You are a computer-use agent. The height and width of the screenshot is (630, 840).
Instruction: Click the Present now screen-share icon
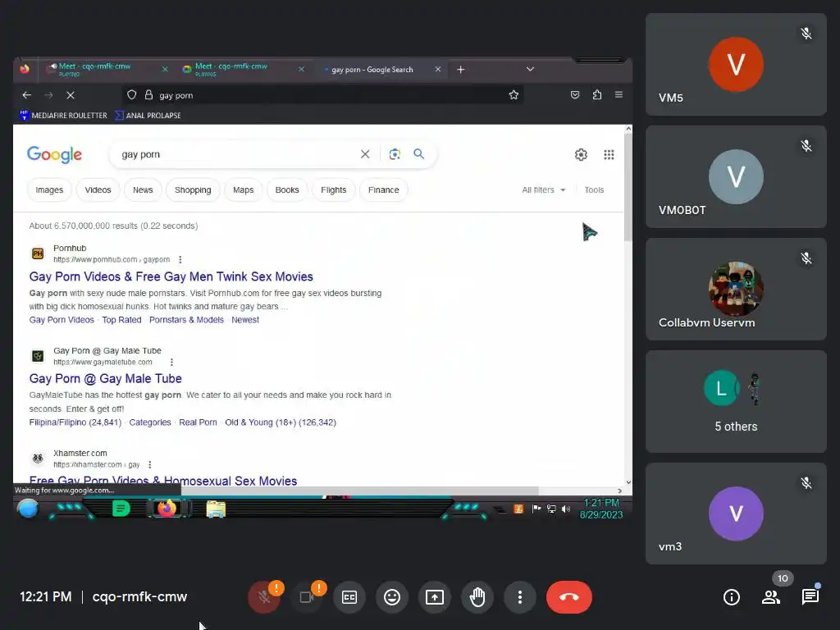tap(435, 597)
